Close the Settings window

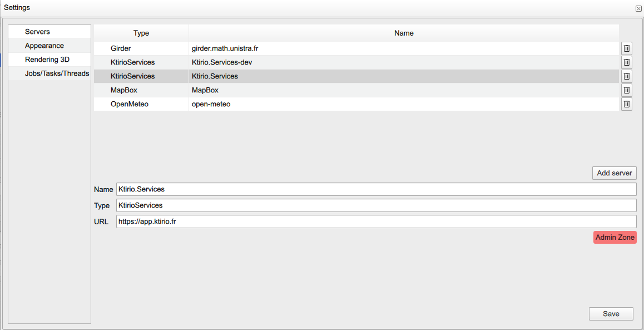638,8
